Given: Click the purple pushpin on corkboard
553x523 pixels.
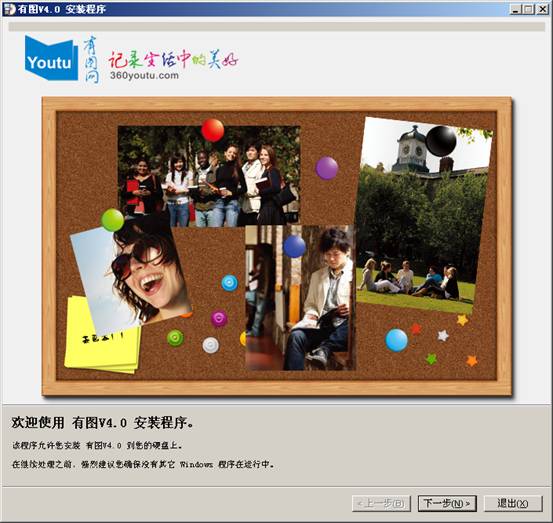Looking at the screenshot, I should coord(327,168).
